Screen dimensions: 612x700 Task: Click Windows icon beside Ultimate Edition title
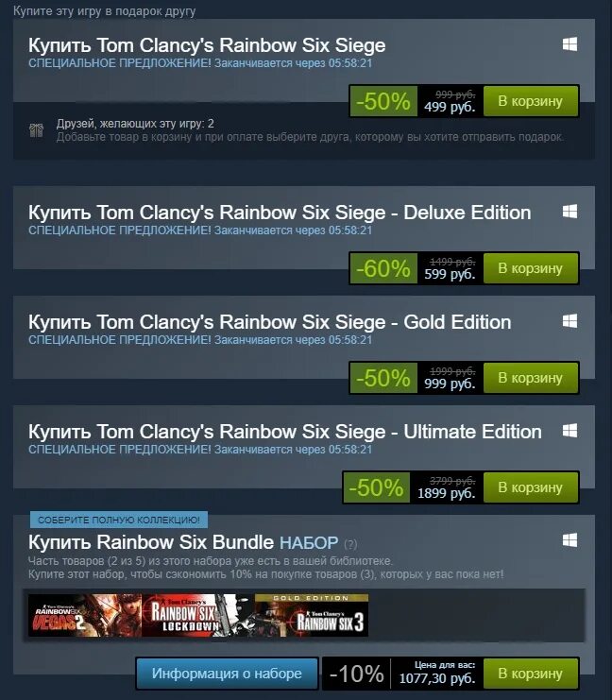click(x=569, y=431)
